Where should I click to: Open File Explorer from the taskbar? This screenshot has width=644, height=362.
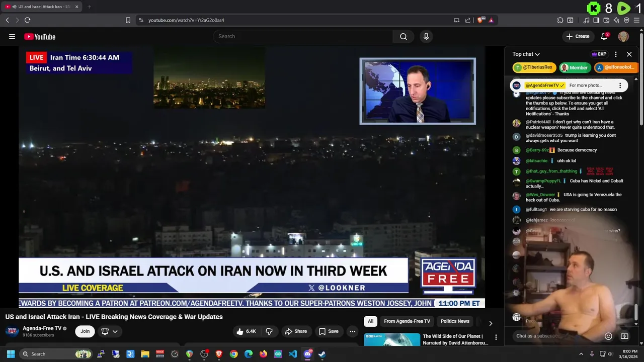(x=145, y=354)
